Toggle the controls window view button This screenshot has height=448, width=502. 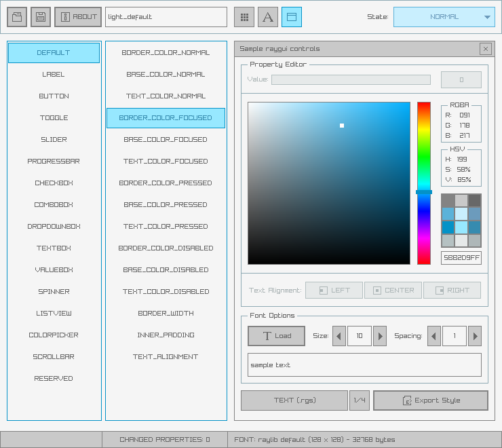(x=292, y=17)
